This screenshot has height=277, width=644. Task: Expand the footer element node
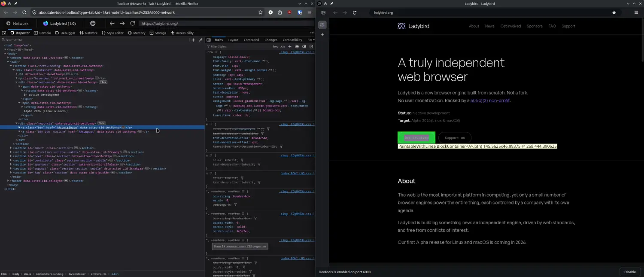(x=9, y=181)
